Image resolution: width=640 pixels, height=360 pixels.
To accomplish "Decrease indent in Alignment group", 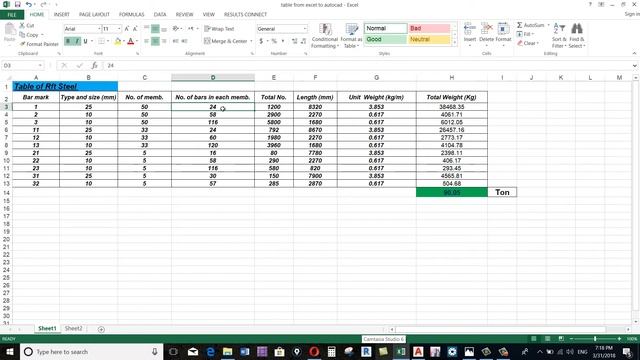I will click(x=176, y=41).
